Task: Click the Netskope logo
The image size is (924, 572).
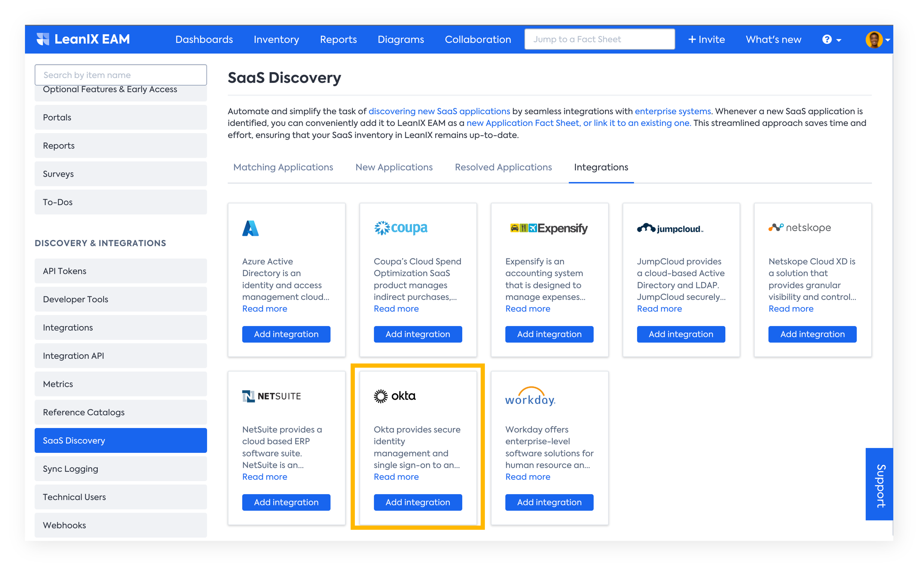Action: [x=799, y=227]
